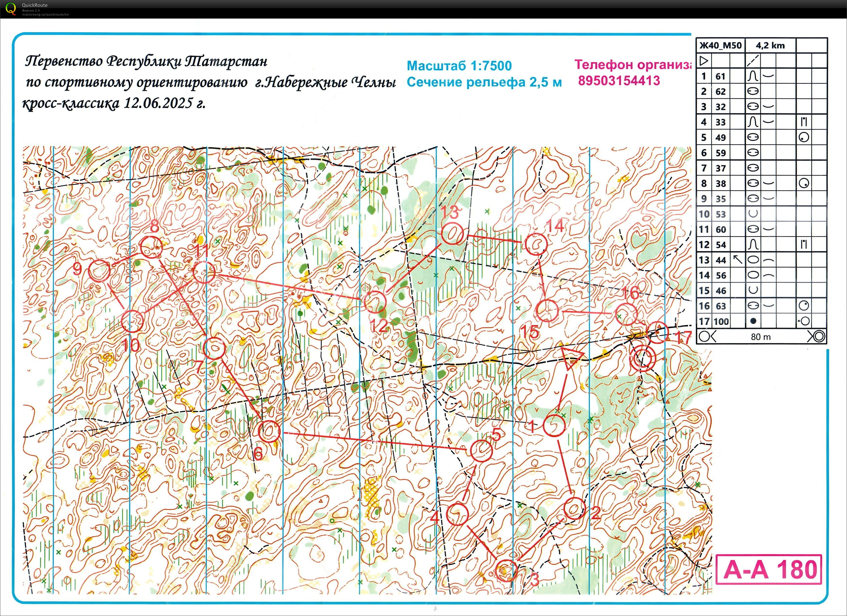Select control circle 4 on the map
847x616 pixels.
coord(457,514)
